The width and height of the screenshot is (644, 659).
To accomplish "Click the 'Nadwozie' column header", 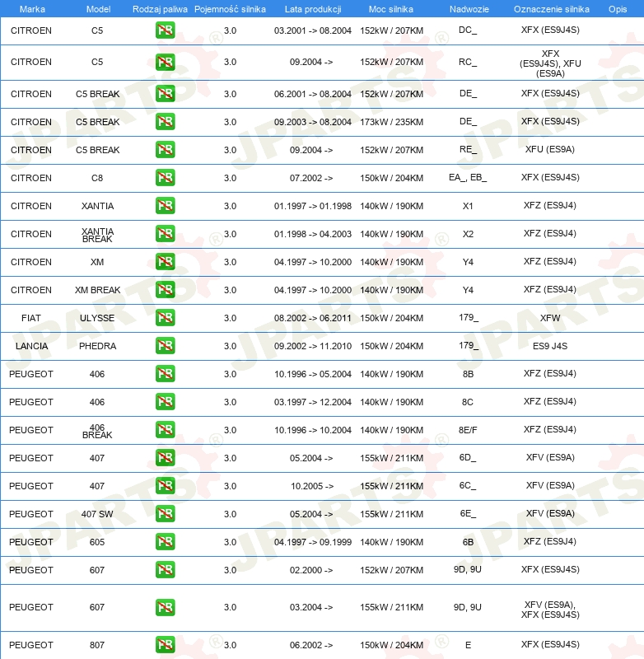I will (469, 9).
